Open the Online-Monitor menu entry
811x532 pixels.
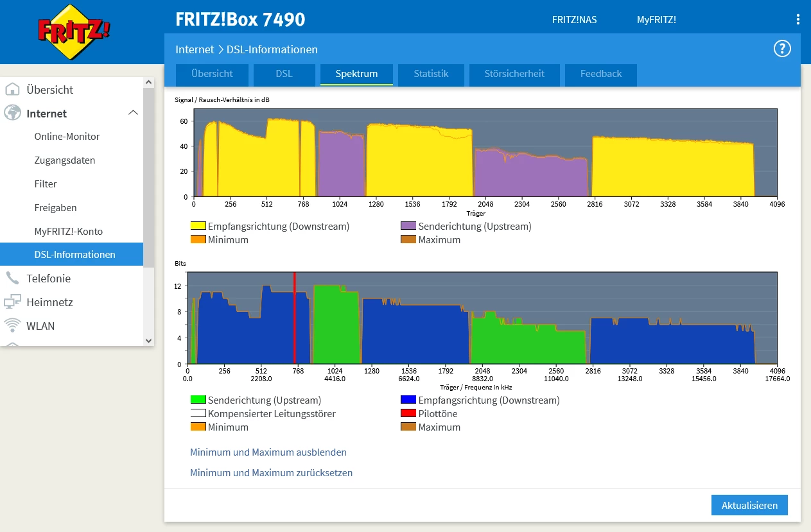point(67,137)
